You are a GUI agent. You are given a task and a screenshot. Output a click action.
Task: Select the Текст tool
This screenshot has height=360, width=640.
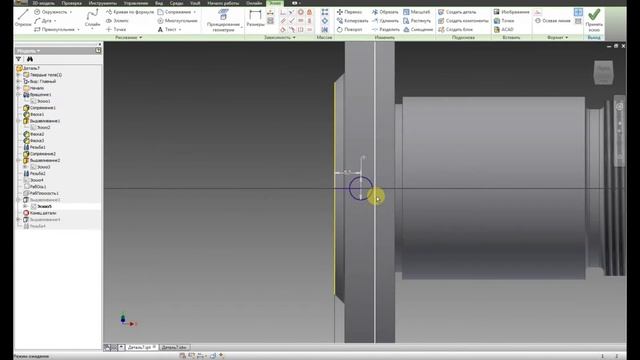point(167,29)
